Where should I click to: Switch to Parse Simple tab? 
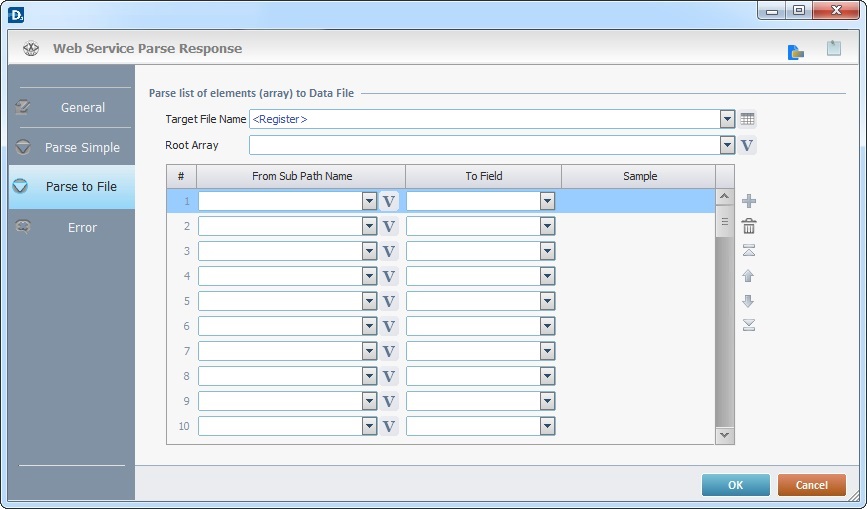pyautogui.click(x=72, y=147)
